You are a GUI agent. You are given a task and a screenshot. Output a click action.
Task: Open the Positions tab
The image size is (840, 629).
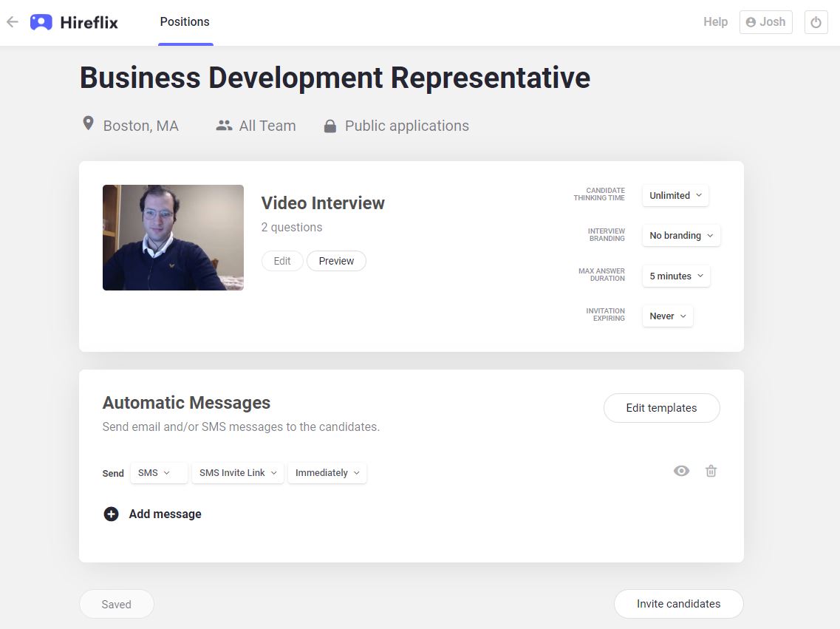(185, 22)
